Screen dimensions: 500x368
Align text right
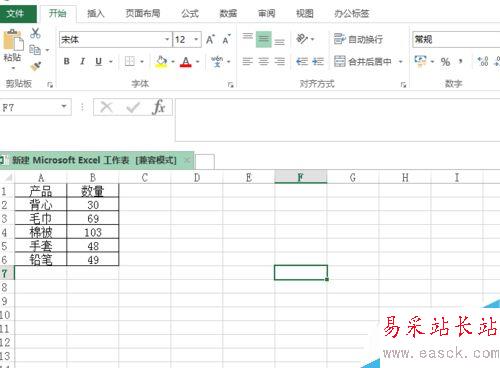click(279, 61)
